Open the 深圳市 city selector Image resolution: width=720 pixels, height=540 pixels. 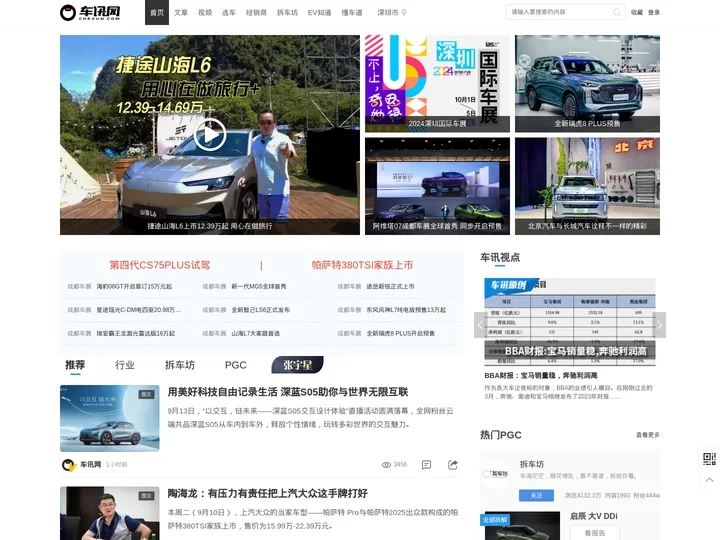pyautogui.click(x=388, y=12)
